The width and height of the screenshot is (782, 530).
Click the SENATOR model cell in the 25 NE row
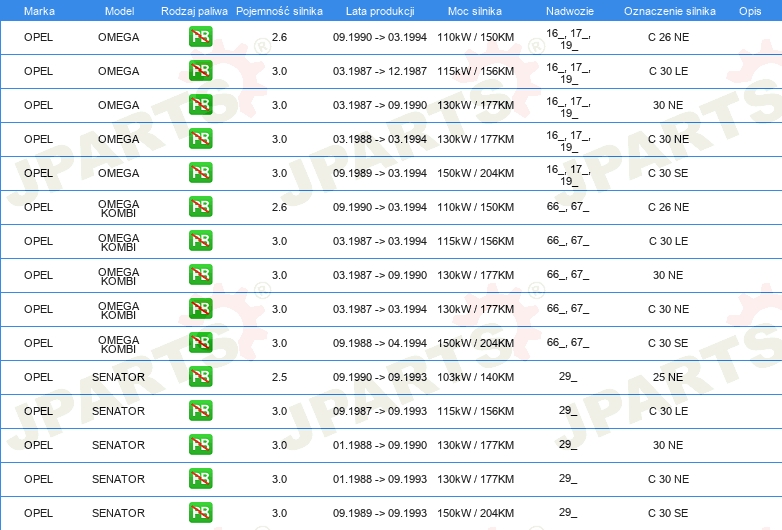click(118, 377)
